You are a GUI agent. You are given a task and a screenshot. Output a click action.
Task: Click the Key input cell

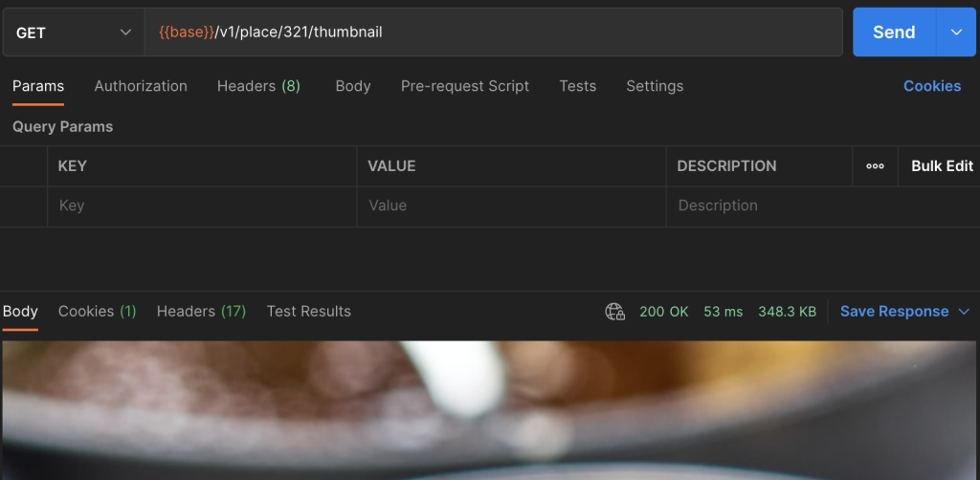click(202, 206)
